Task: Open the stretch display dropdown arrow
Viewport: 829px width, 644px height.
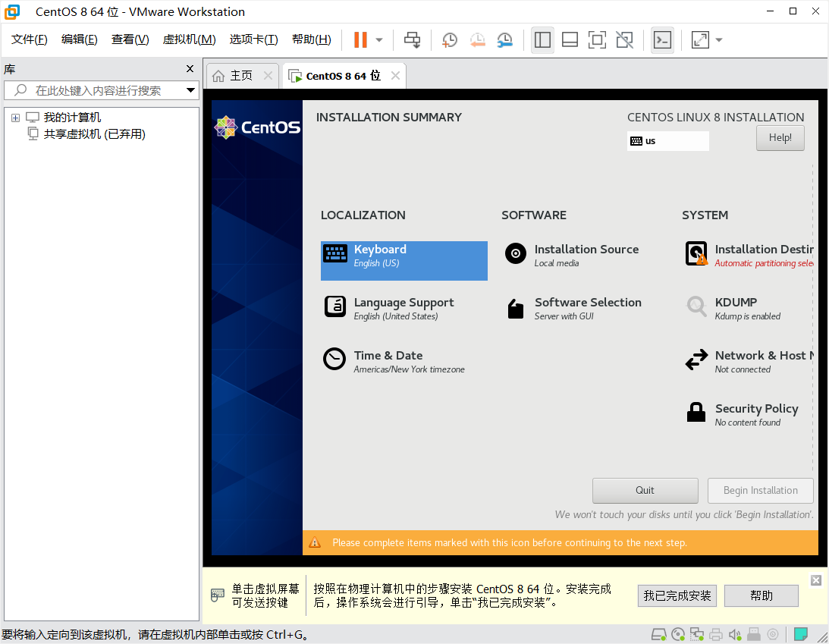Action: coord(718,39)
